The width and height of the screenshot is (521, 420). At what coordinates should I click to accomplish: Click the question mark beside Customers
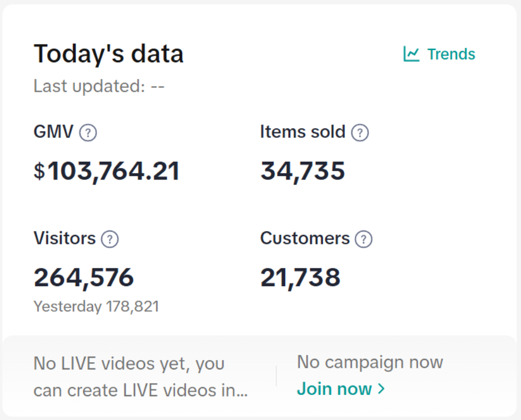pos(364,239)
